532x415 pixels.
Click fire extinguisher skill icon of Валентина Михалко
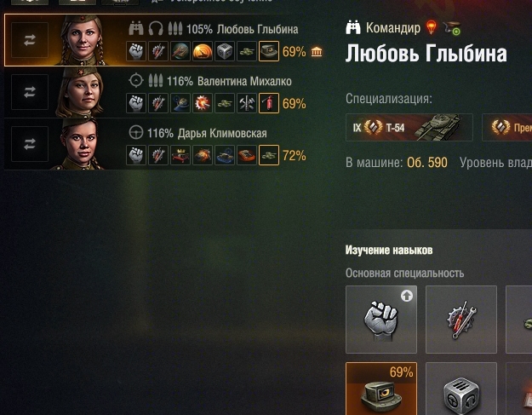tap(269, 103)
